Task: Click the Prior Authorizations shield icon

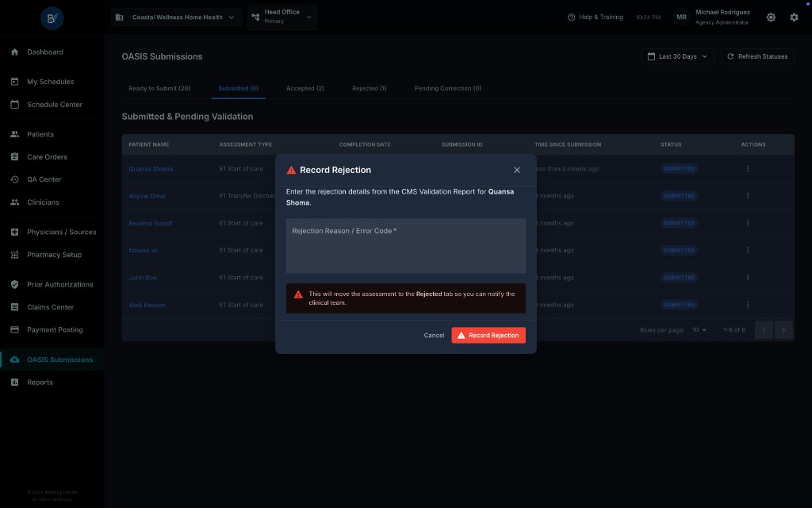Action: pyautogui.click(x=14, y=284)
